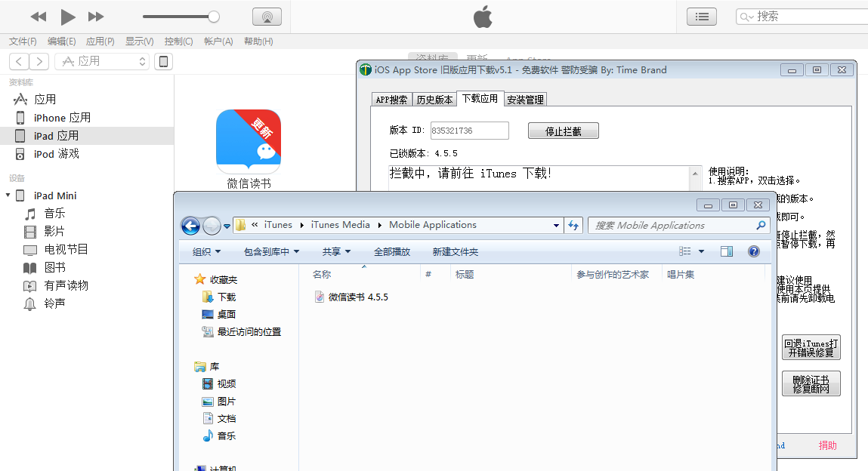
Task: Click the 版本 ID input field
Action: point(469,131)
